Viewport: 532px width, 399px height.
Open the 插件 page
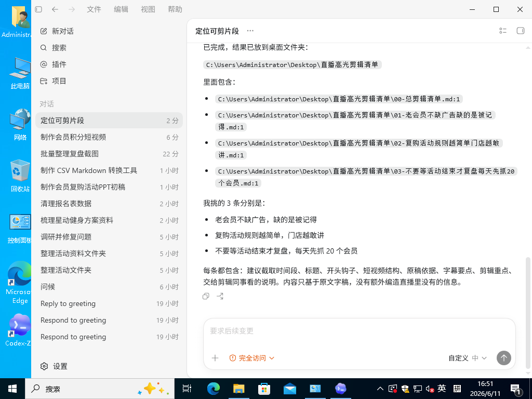(x=109, y=64)
